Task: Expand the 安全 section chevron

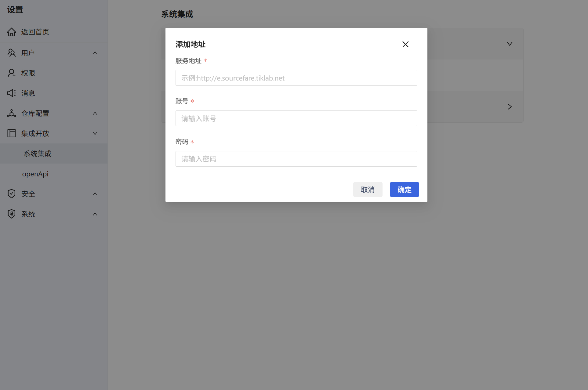Action: pos(95,194)
